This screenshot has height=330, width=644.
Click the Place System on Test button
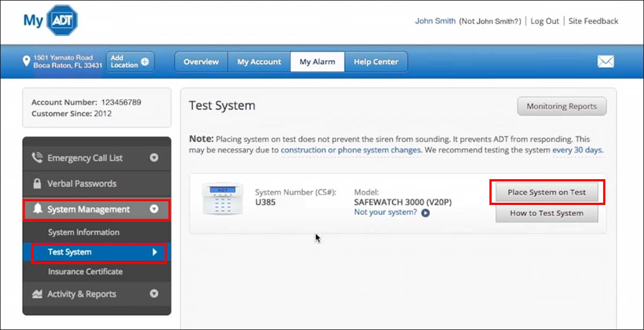[547, 192]
